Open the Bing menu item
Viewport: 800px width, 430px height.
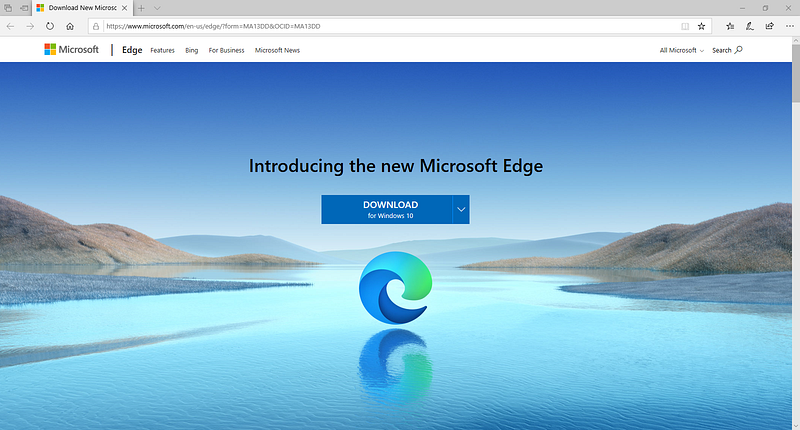tap(191, 50)
